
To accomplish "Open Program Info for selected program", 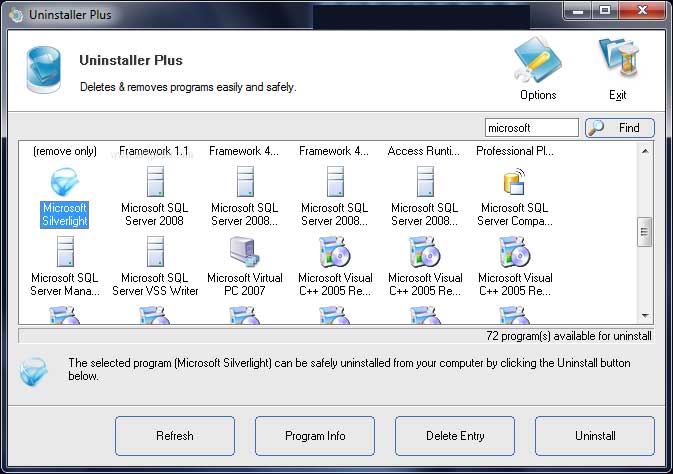I will tap(315, 436).
